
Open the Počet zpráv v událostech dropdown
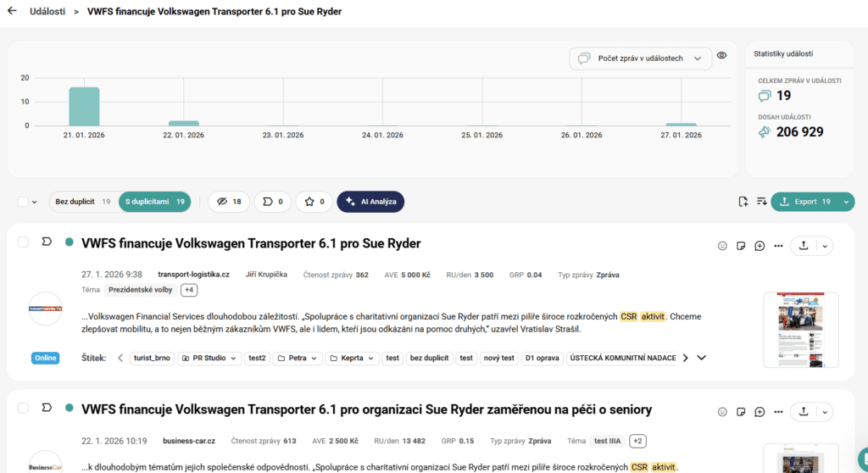(640, 58)
